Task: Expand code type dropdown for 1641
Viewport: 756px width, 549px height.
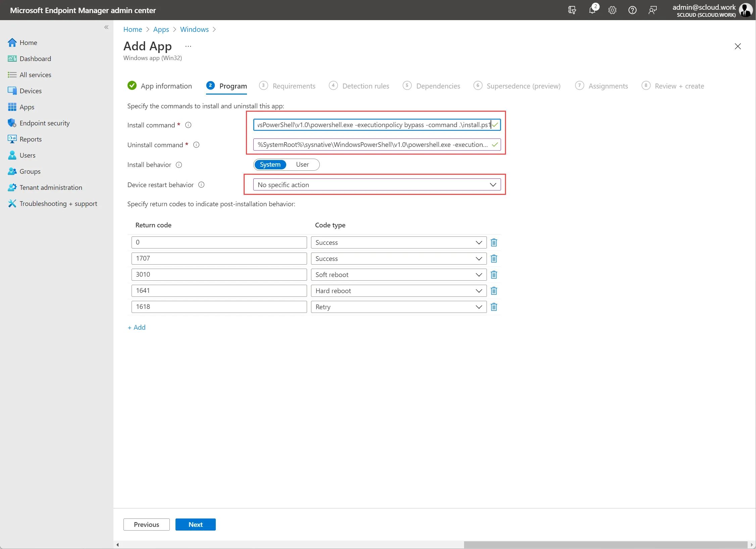Action: (399, 291)
